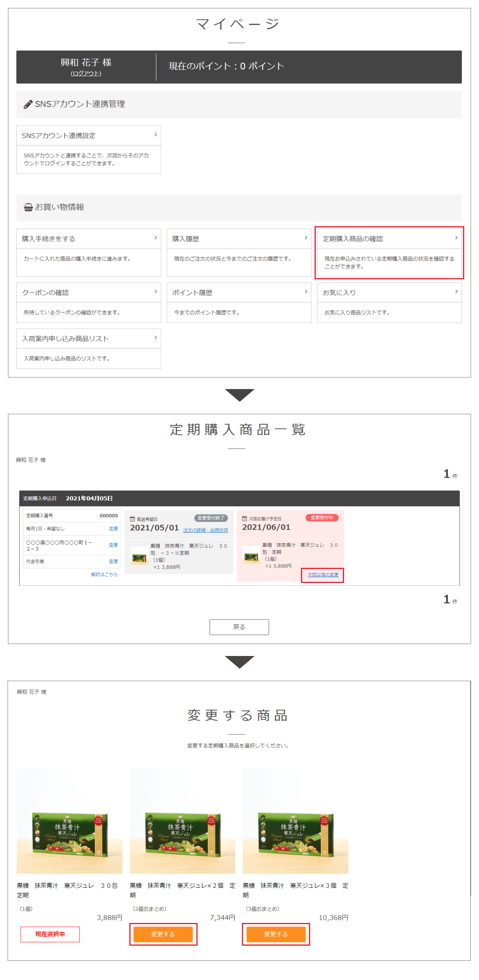Click the ログアウト link
The height and width of the screenshot is (980, 479).
point(86,73)
